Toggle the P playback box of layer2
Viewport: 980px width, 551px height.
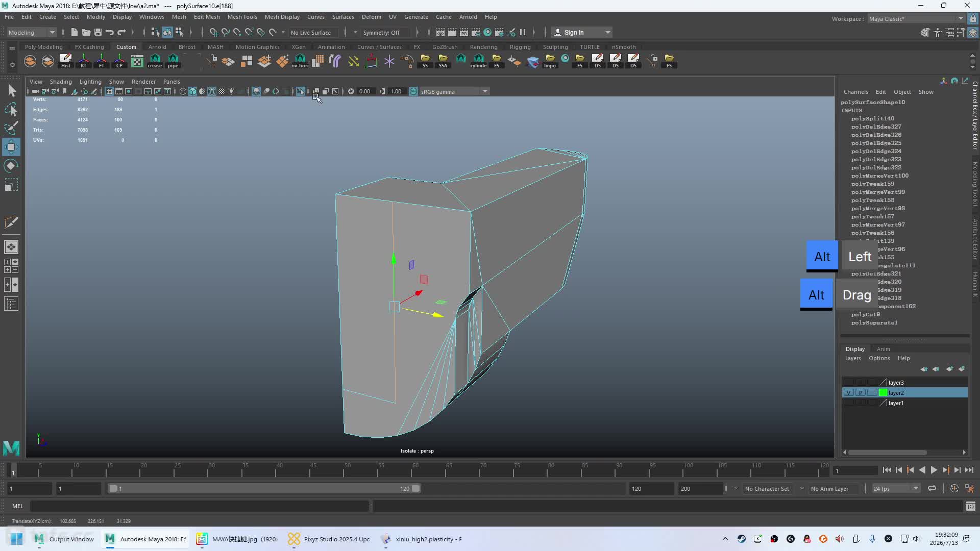pos(861,393)
